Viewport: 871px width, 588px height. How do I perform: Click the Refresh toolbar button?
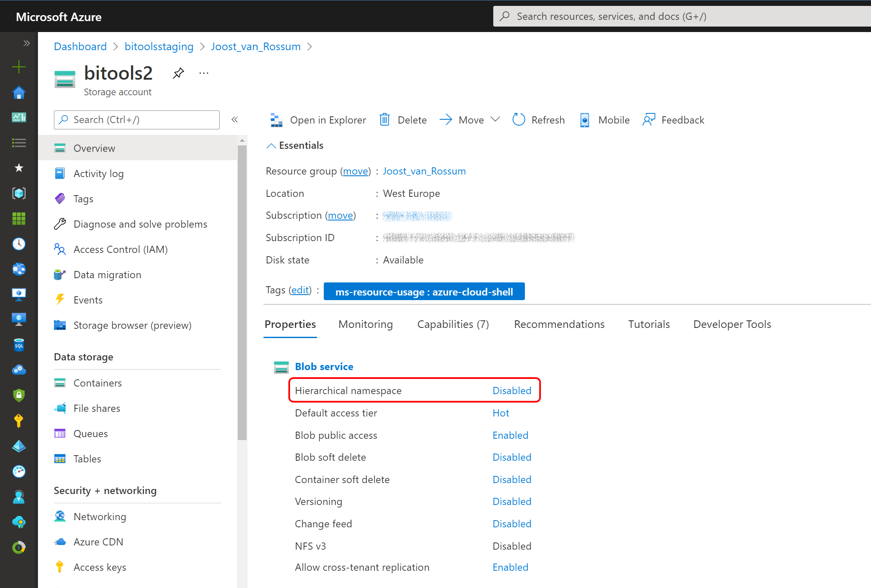(x=538, y=120)
